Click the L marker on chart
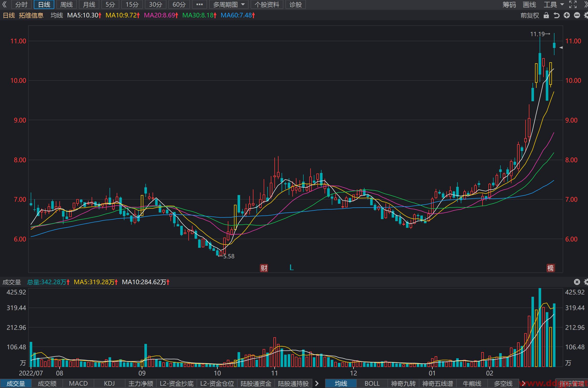Screen dimensions: 588x388 pyautogui.click(x=291, y=268)
